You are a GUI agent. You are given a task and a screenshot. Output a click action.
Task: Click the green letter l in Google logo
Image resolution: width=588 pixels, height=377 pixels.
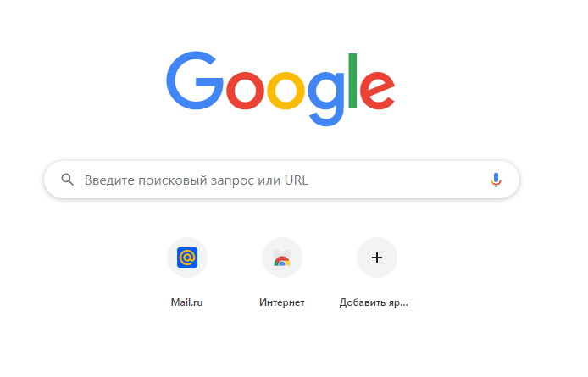pos(352,80)
